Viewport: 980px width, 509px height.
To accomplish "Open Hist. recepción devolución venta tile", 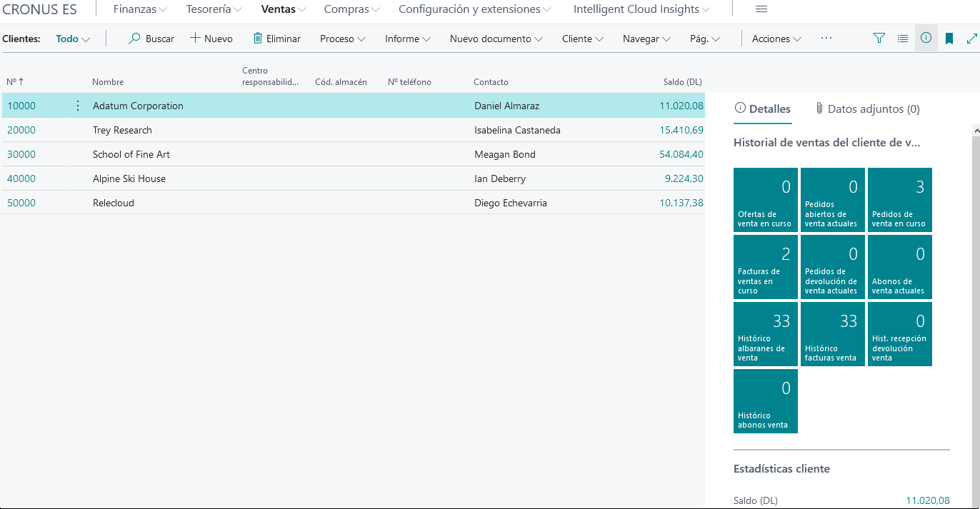I will tap(900, 334).
